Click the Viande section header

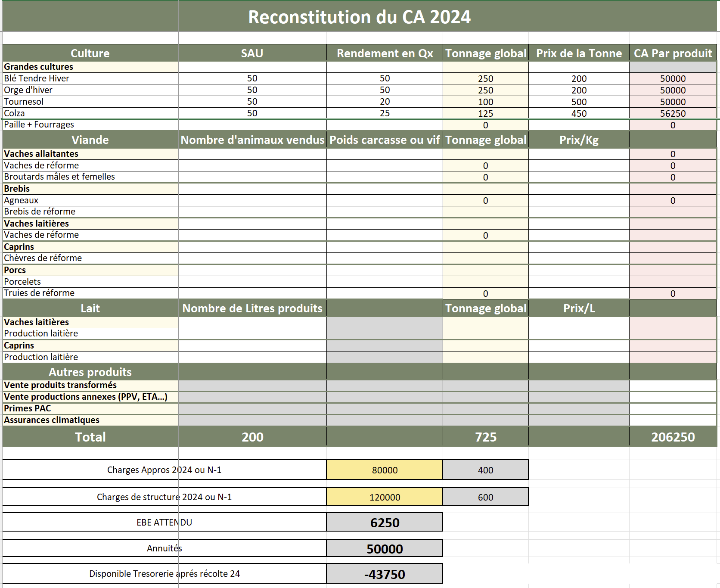pyautogui.click(x=90, y=140)
